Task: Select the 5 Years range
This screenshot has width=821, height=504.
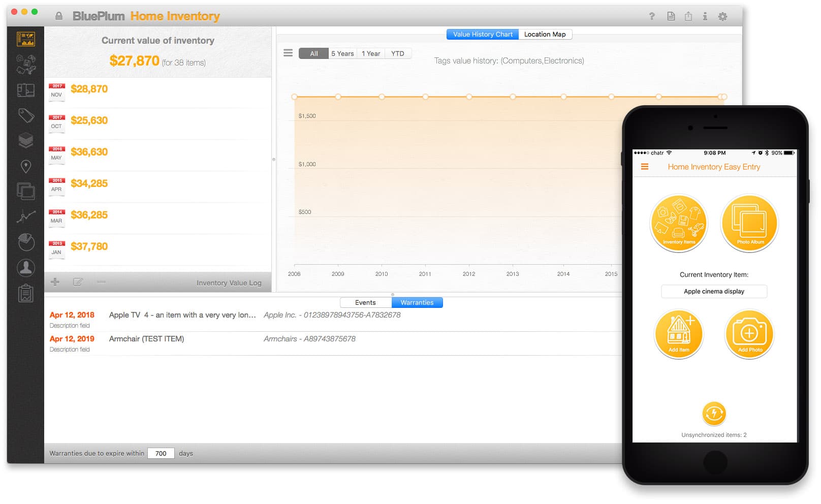Action: point(343,53)
